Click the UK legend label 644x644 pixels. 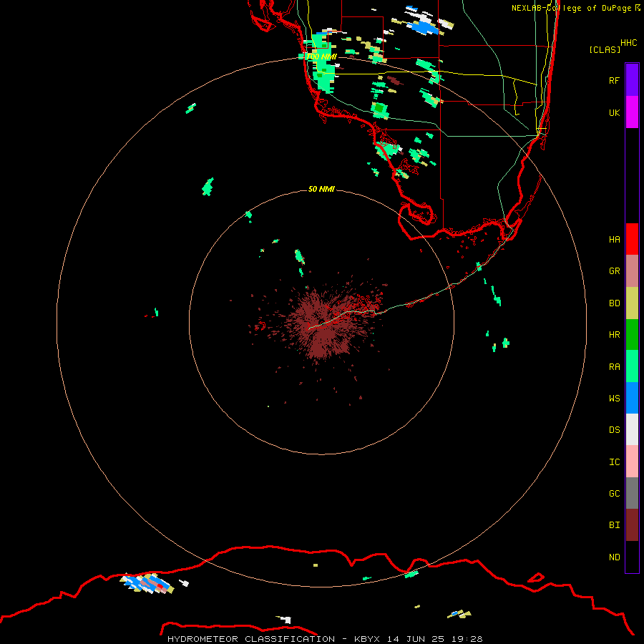pos(614,112)
